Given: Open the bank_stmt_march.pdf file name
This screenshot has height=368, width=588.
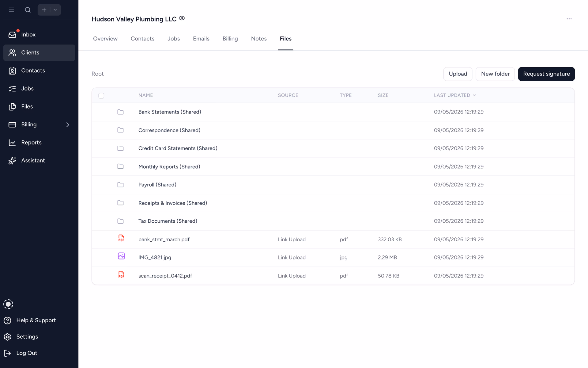Looking at the screenshot, I should 164,240.
